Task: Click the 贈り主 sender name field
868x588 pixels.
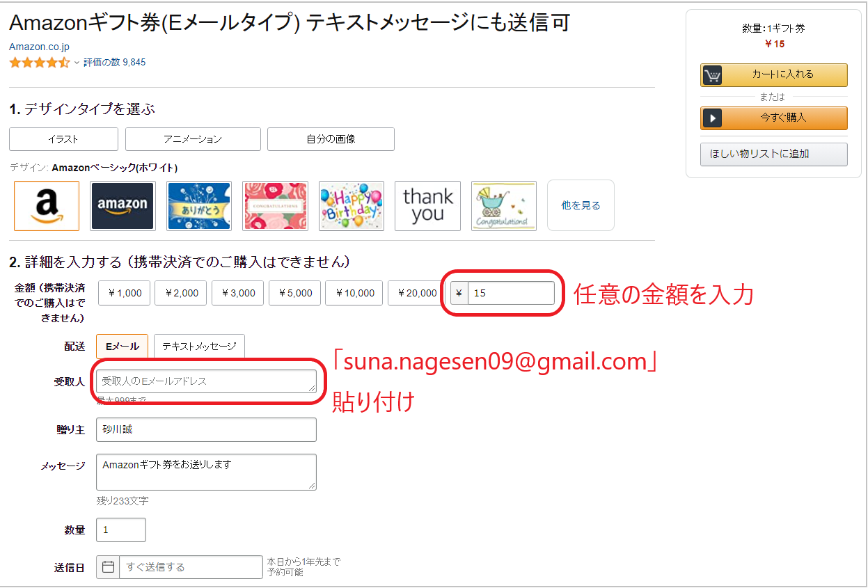Action: [206, 429]
